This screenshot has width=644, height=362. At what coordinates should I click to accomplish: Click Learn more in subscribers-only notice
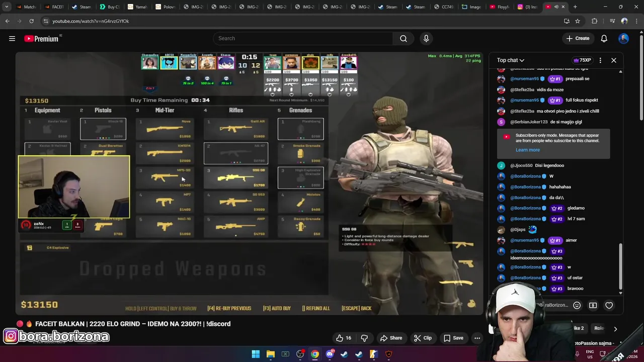pos(527,150)
